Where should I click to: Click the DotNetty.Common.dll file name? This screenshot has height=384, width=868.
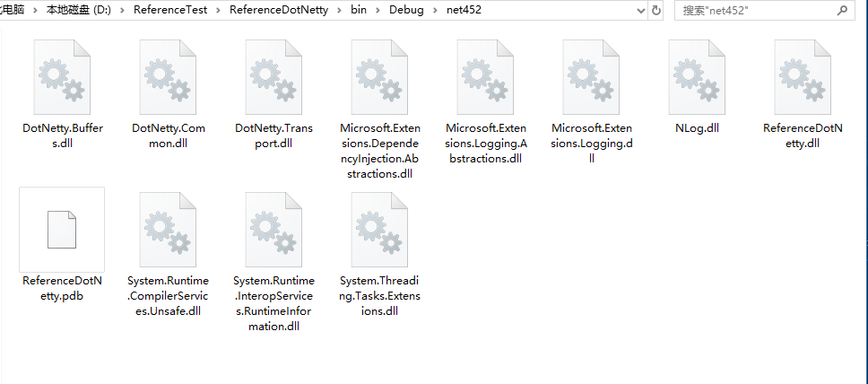click(169, 135)
